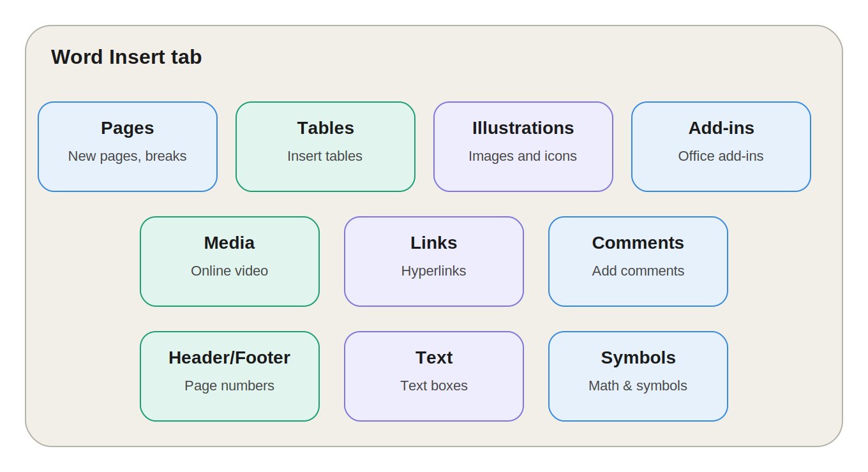Open the Text card
868x472 pixels.
[x=434, y=376]
